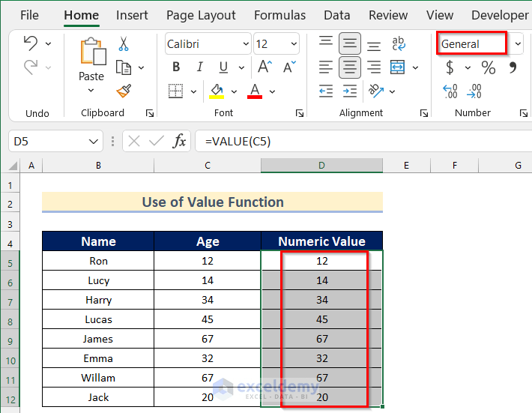Decrease the cell indent
This screenshot has height=413, width=532.
tap(326, 91)
